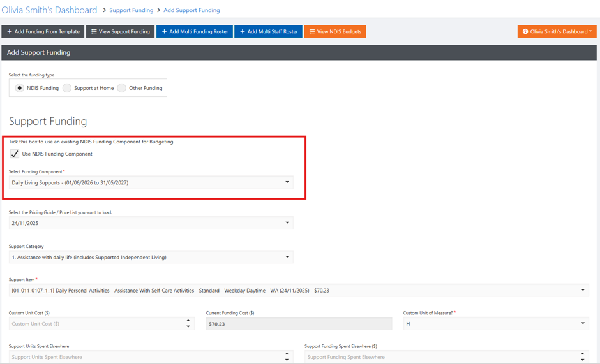Click the Add Support Funding breadcrumb link
Viewport: 600px width, 364px height.
coord(191,10)
